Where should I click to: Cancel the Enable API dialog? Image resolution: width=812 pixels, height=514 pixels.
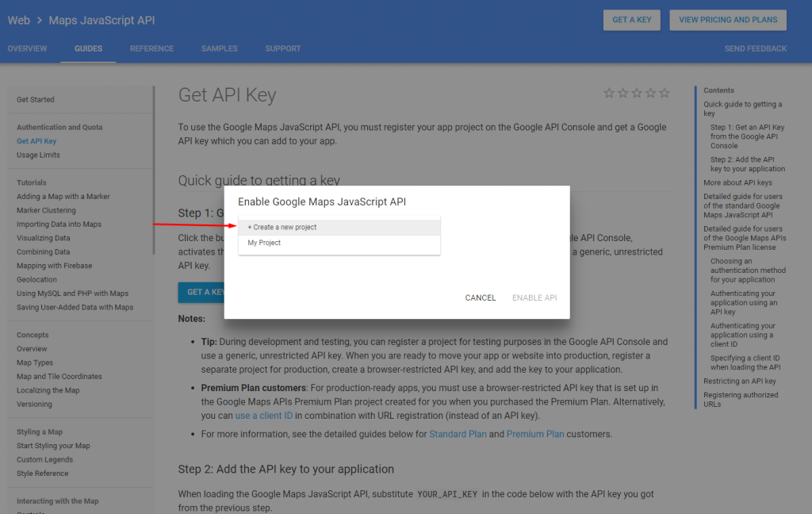point(480,297)
